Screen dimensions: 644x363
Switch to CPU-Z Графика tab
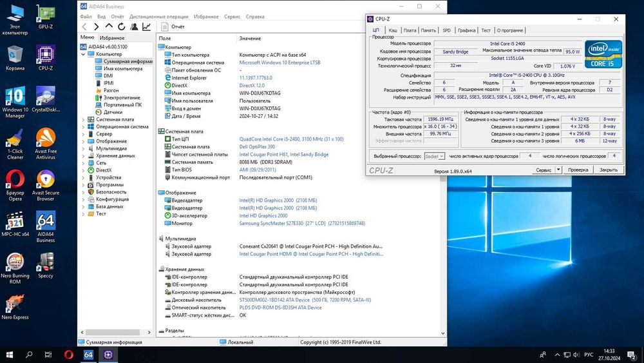(x=466, y=30)
